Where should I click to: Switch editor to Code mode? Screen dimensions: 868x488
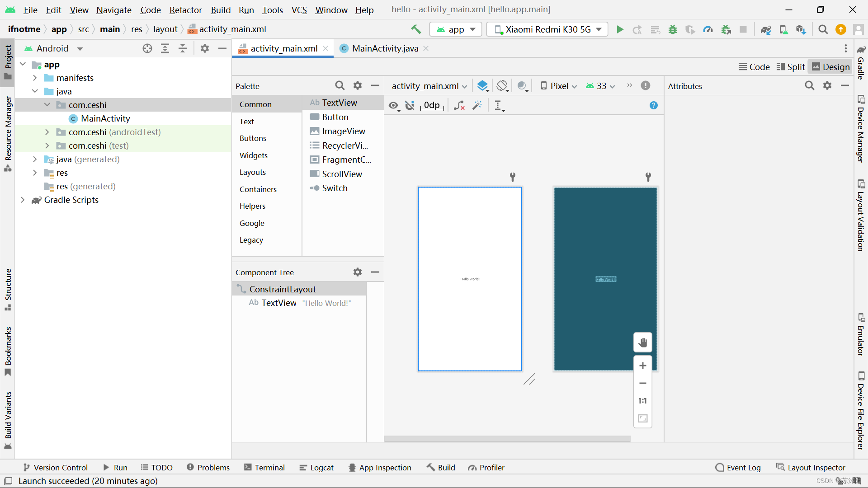(754, 67)
